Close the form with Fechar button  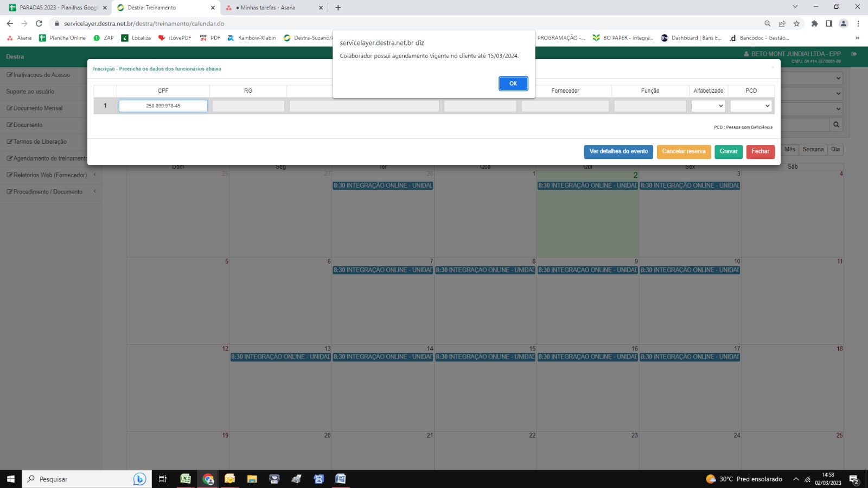click(x=760, y=152)
